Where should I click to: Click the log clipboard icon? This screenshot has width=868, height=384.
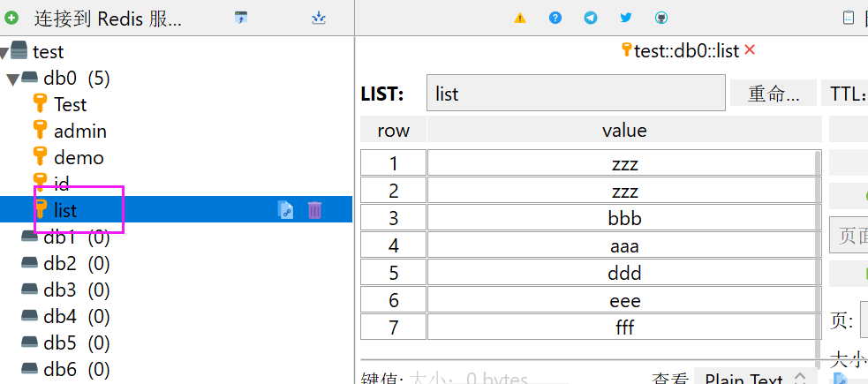(848, 18)
